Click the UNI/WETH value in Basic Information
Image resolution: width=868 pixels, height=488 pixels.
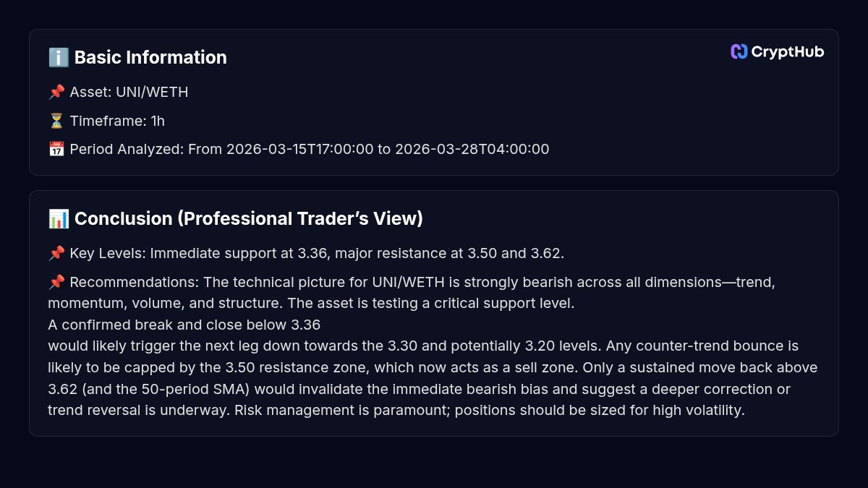point(152,93)
